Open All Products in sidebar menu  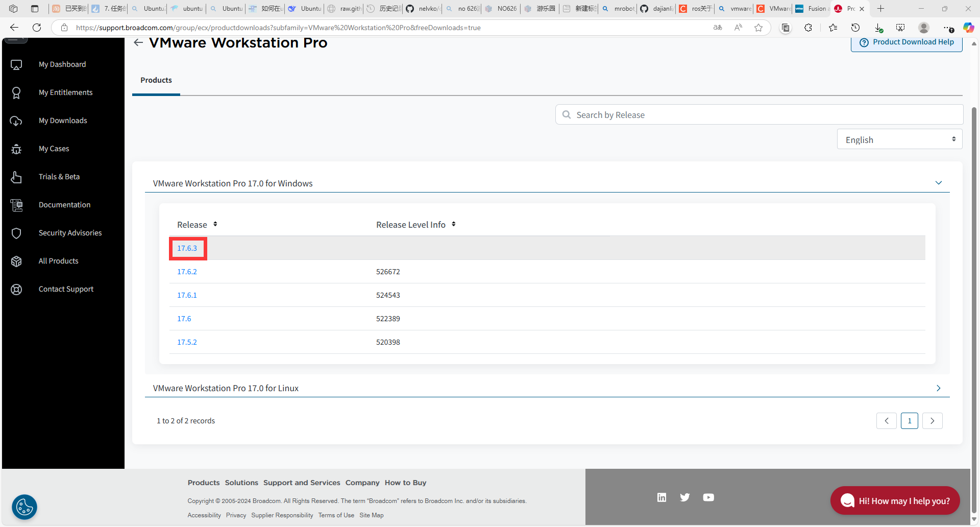(59, 261)
